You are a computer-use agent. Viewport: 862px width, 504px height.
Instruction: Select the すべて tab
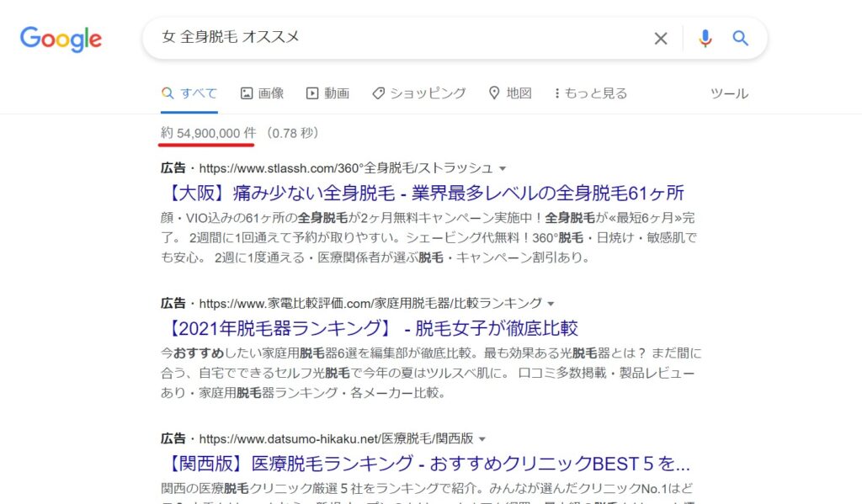point(189,93)
